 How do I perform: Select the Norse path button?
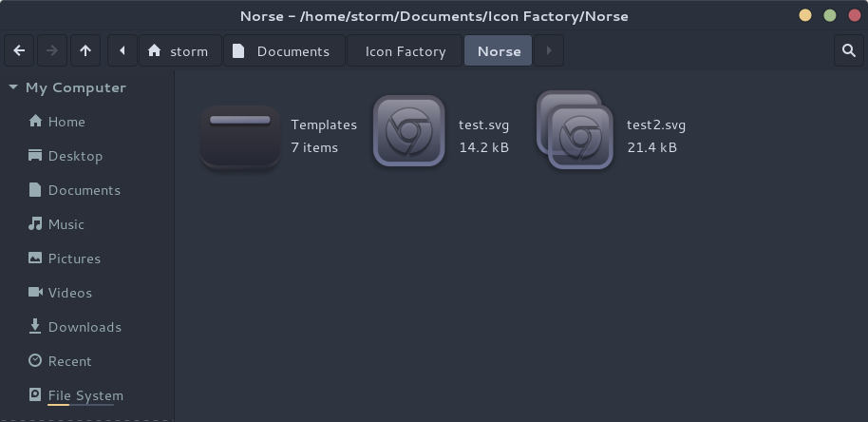pos(499,51)
